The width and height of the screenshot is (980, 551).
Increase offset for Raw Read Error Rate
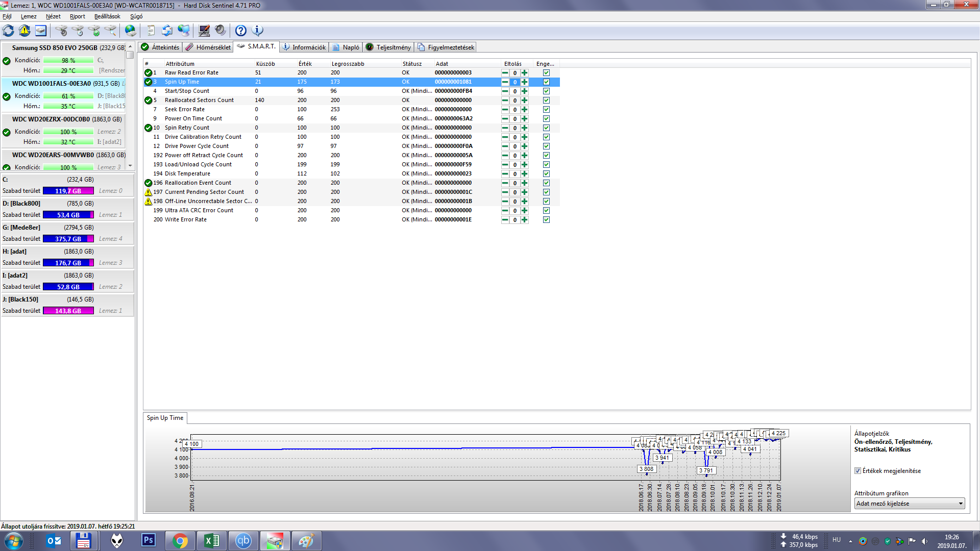[x=524, y=73]
